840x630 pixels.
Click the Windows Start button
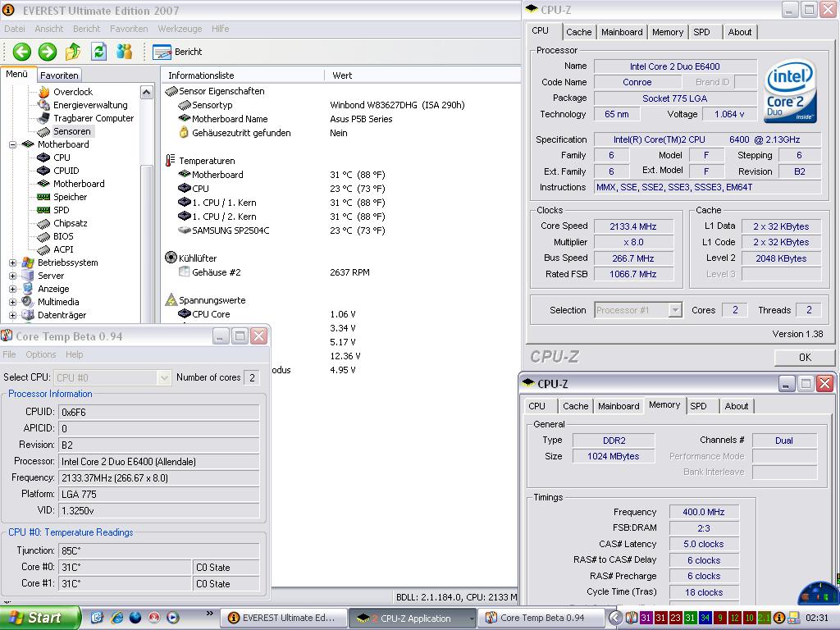tap(39, 619)
